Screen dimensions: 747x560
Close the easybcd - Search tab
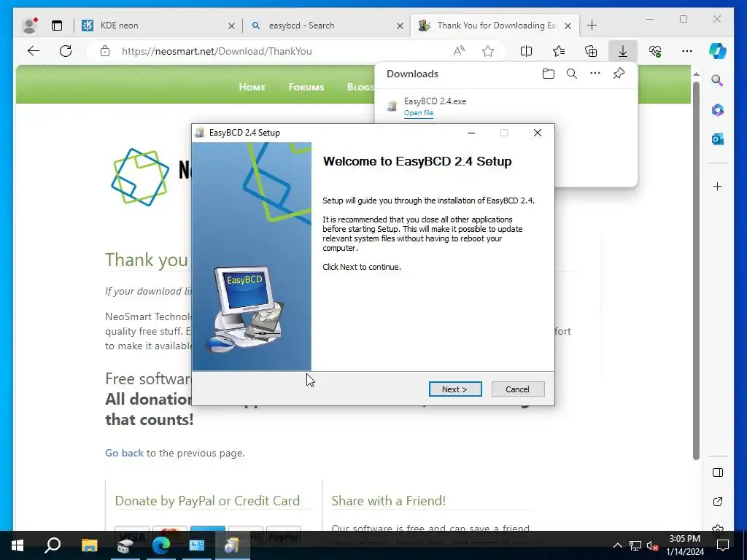click(400, 26)
